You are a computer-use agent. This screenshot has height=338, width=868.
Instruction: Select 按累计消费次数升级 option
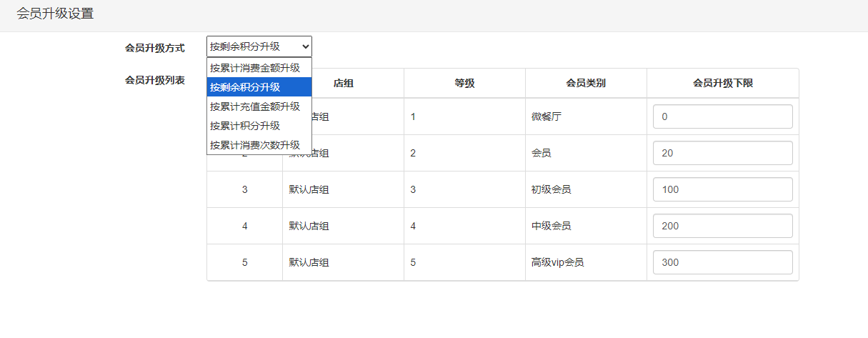click(x=259, y=145)
